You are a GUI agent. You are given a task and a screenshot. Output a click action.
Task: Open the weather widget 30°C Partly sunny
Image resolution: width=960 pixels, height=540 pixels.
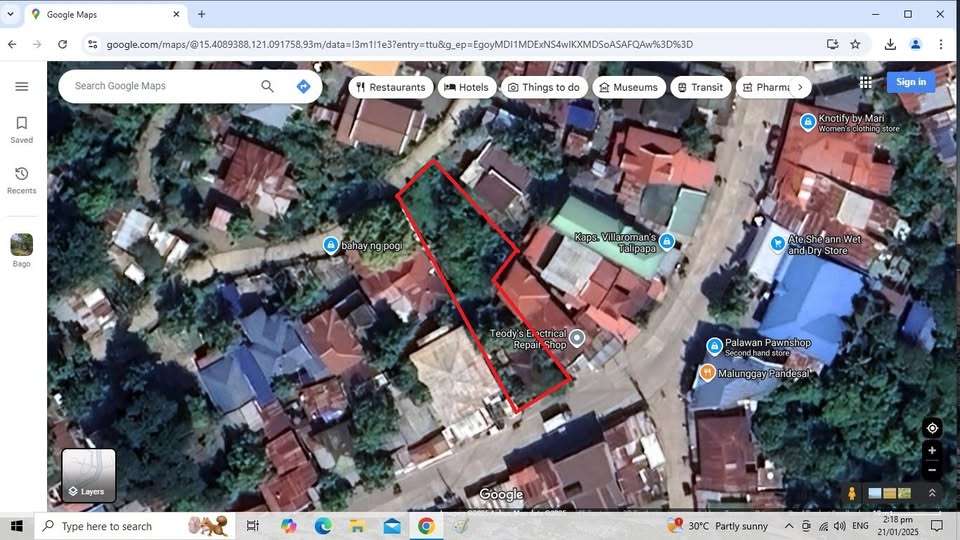coord(718,526)
